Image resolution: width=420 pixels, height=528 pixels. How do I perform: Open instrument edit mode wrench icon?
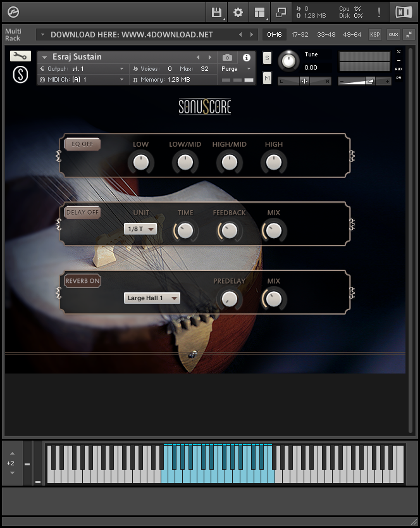(x=20, y=56)
